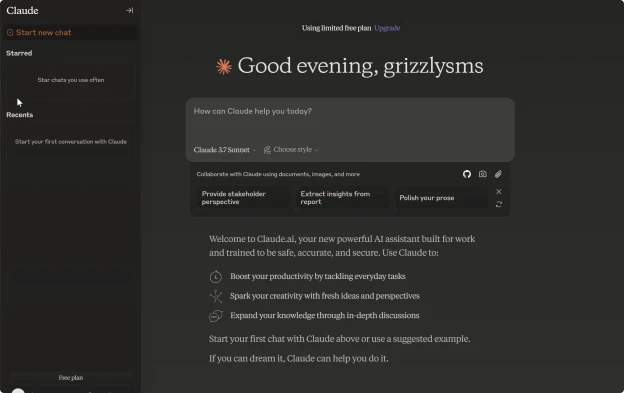
Task: Click the camera screenshot icon
Action: [482, 174]
